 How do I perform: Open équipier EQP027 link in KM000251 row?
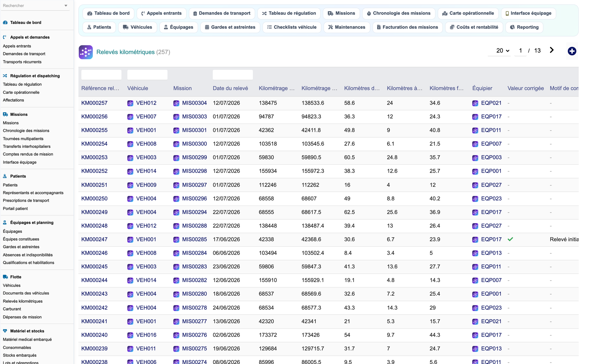pos(491,185)
